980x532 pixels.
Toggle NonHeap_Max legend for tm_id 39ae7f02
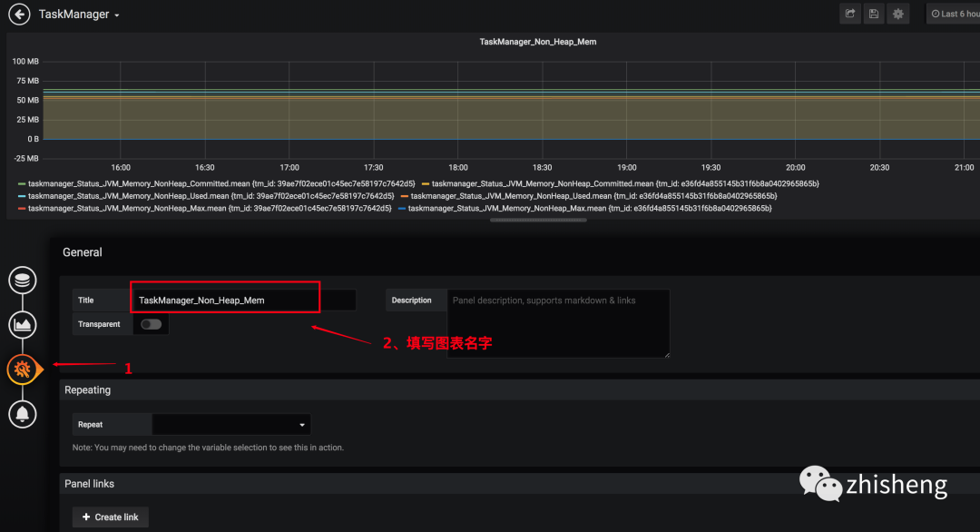pos(210,208)
